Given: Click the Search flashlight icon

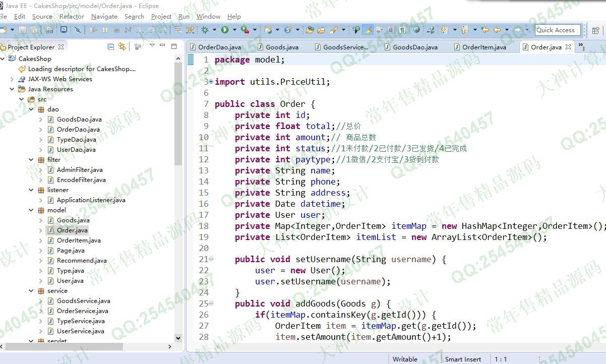Looking at the screenshot, I should [x=333, y=30].
